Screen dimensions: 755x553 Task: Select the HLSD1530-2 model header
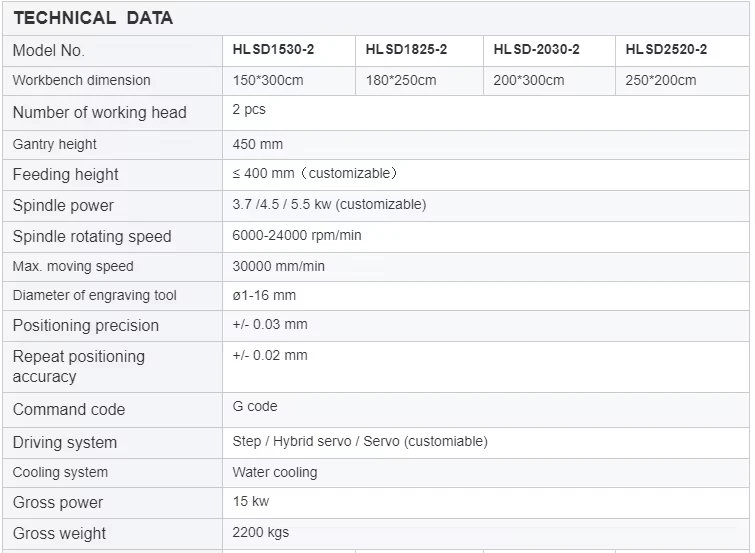273,49
